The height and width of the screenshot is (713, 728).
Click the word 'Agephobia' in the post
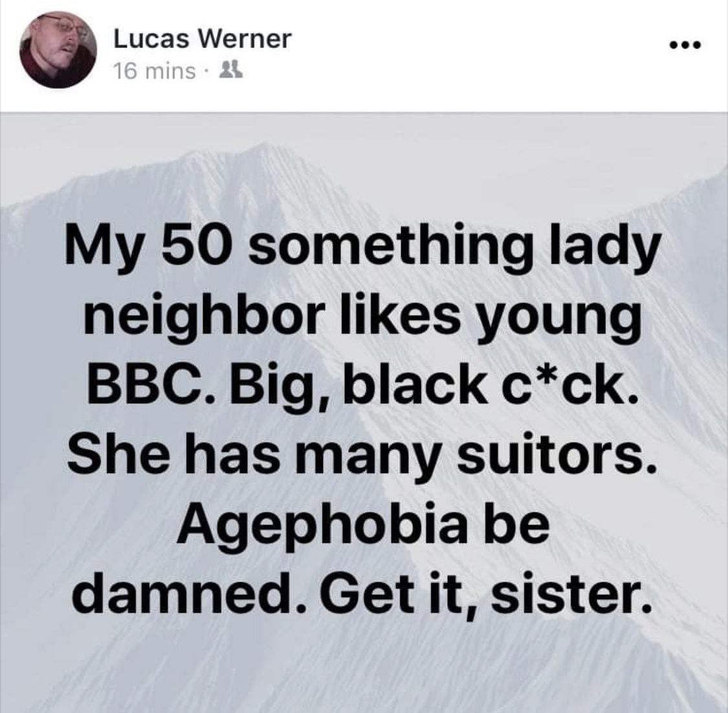click(x=322, y=528)
